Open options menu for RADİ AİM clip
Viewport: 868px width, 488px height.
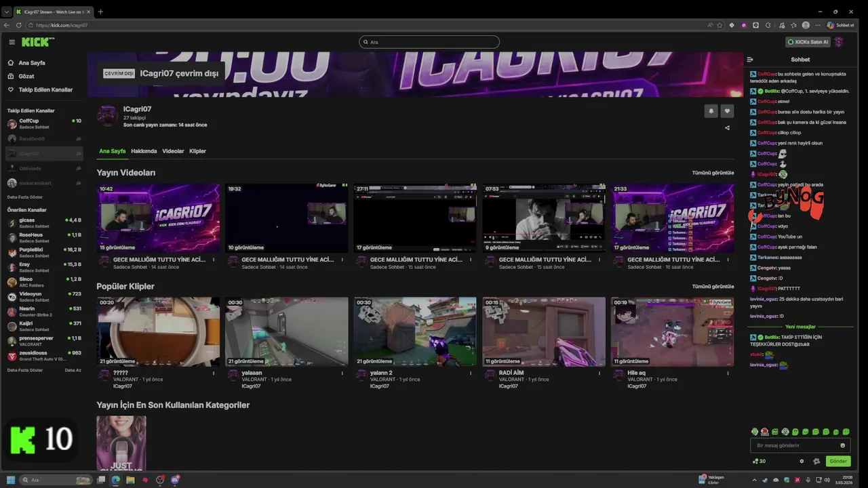point(599,373)
